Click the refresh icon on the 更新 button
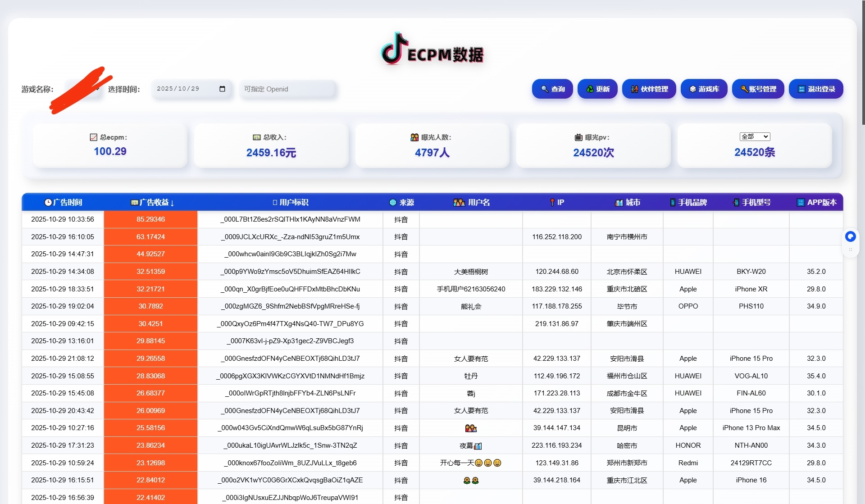 (x=590, y=89)
